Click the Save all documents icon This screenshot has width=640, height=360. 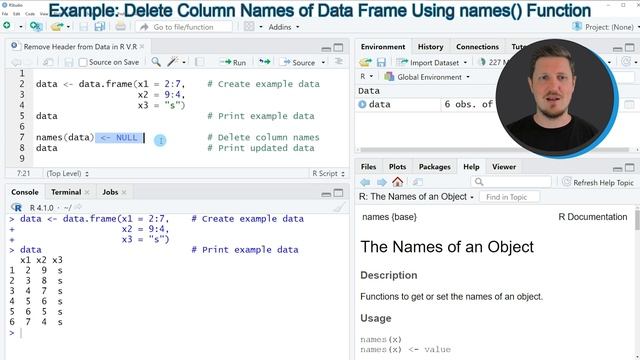pos(99,27)
